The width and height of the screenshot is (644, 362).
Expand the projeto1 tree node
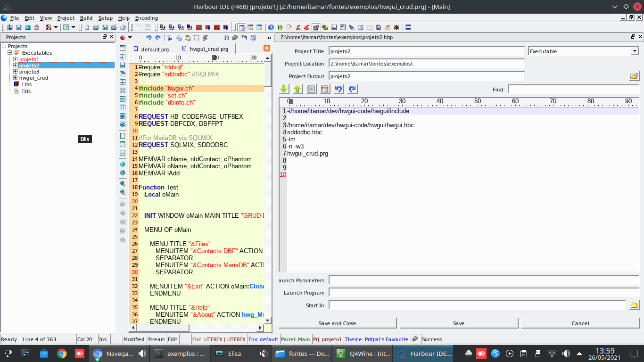click(16, 59)
